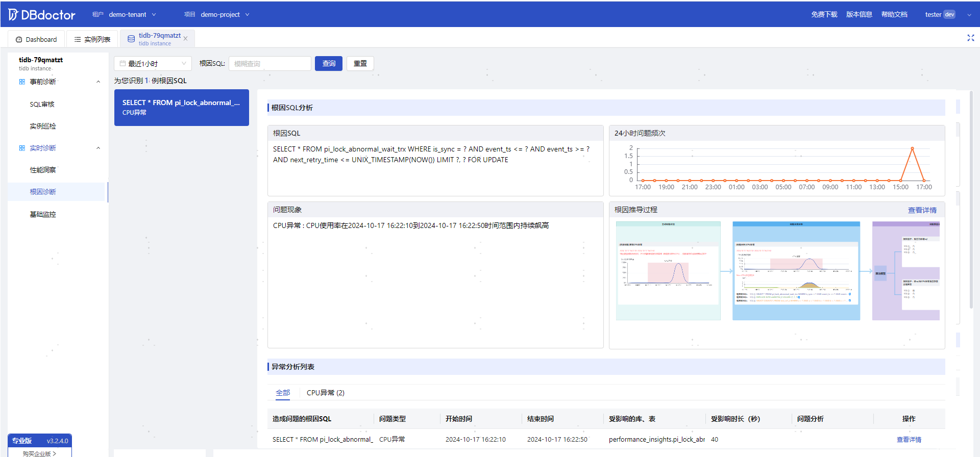980x457 pixels.
Task: Click the database icon on tidb-79qmatzt tab
Action: click(131, 39)
